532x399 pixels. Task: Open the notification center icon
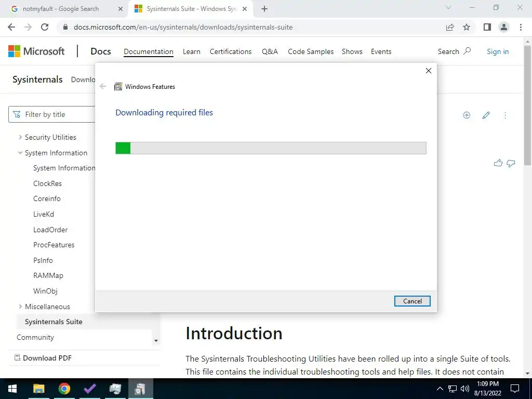[515, 389]
